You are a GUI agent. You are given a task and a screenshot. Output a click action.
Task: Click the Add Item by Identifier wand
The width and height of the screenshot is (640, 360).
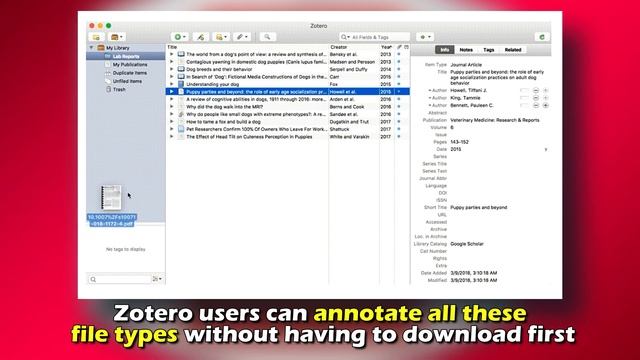point(200,37)
